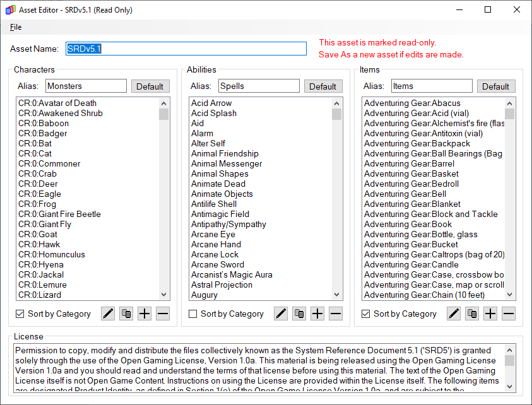The height and width of the screenshot is (405, 532).
Task: Select Alter Self in the Abilities list
Action: (261, 143)
